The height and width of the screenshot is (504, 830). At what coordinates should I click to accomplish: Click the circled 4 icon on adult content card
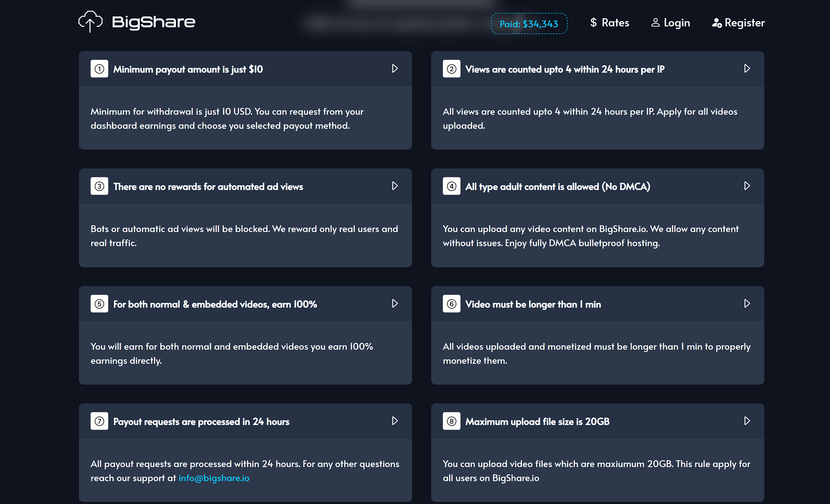[x=451, y=186]
